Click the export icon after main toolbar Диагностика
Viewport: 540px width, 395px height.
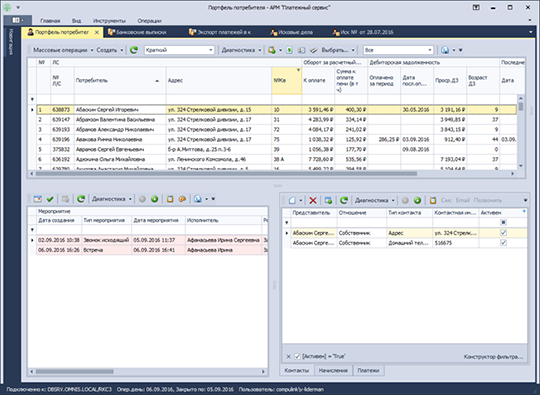click(272, 50)
